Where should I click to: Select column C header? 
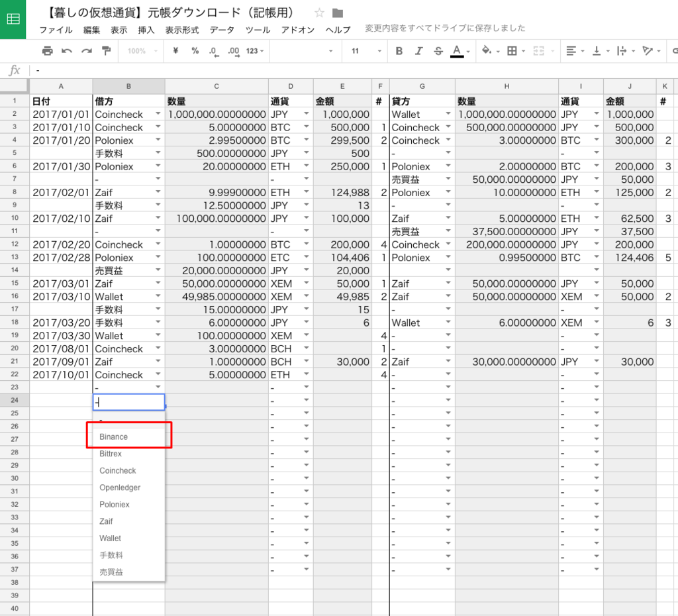217,87
